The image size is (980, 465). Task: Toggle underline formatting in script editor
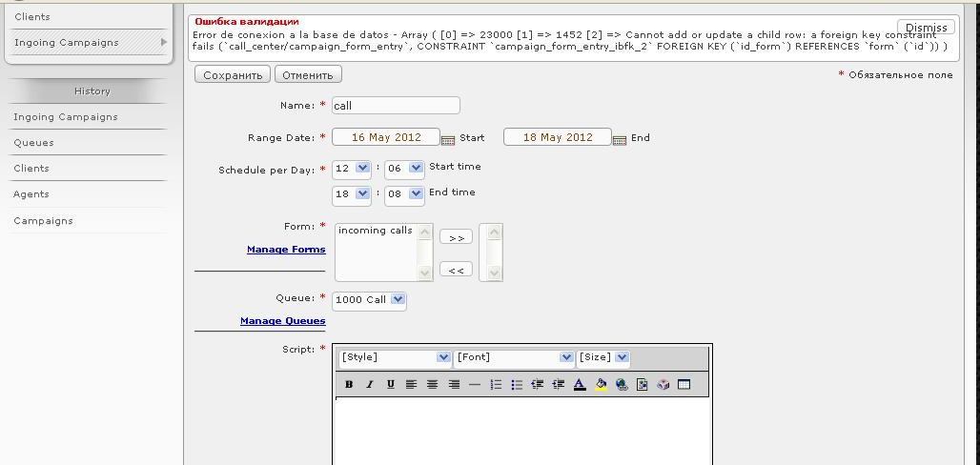pos(391,384)
